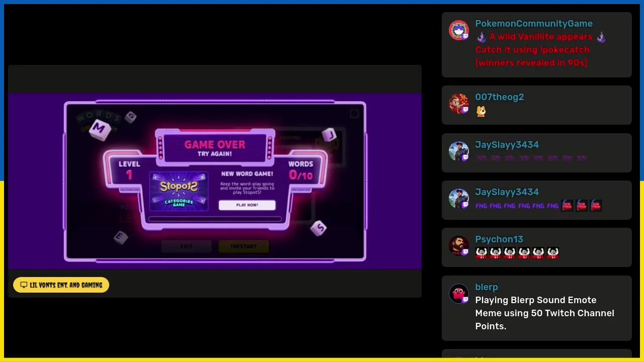Click the S letter cube
Image resolution: width=644 pixels, height=362 pixels.
tap(318, 228)
